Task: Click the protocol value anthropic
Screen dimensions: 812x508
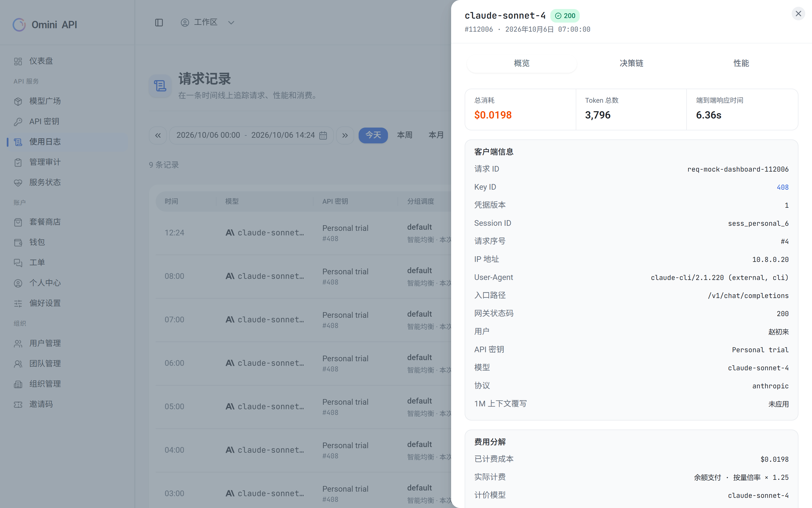Action: point(770,386)
